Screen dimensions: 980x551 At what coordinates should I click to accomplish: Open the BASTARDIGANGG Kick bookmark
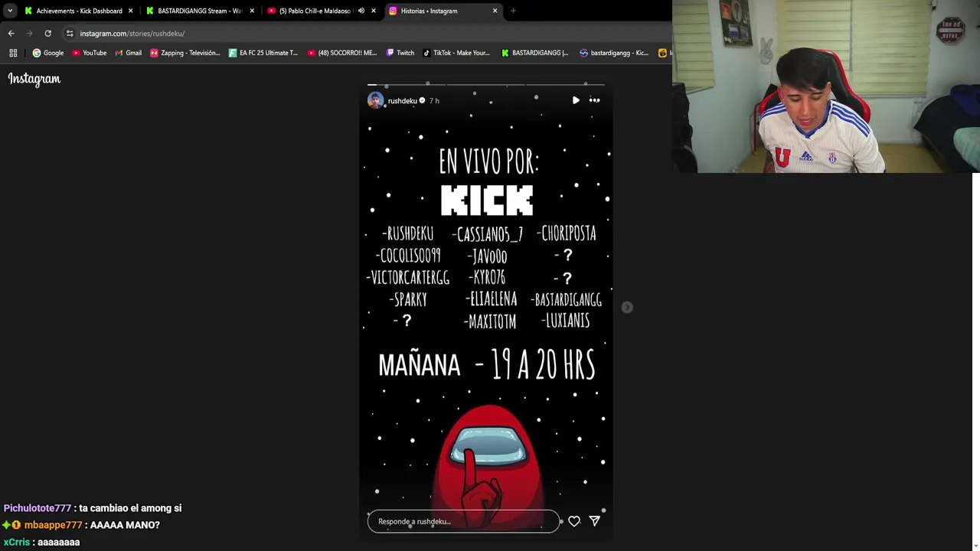coord(534,53)
